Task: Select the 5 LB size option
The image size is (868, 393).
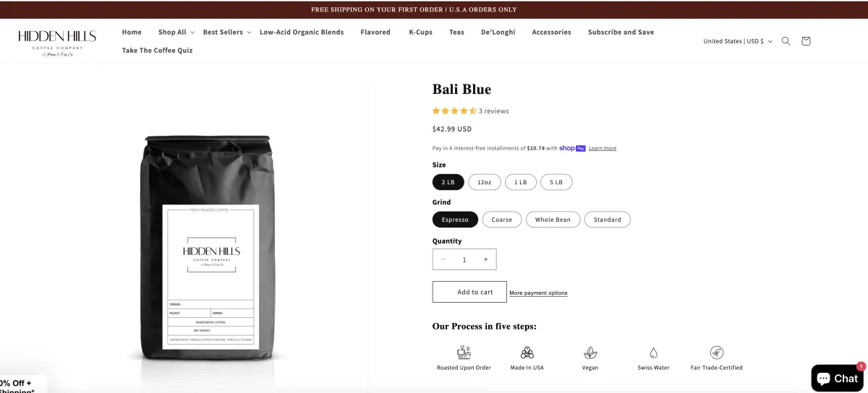Action: click(x=556, y=182)
